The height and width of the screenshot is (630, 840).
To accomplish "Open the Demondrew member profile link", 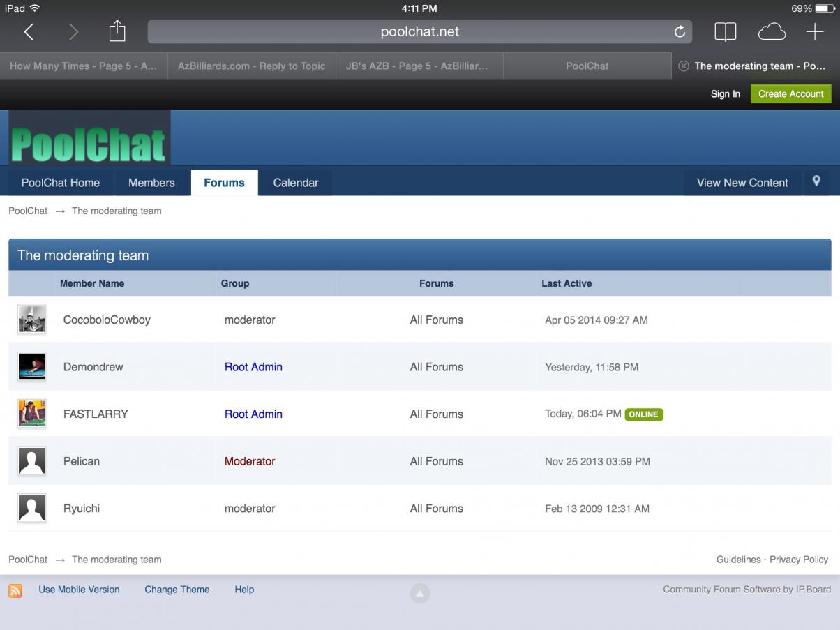I will pyautogui.click(x=93, y=367).
